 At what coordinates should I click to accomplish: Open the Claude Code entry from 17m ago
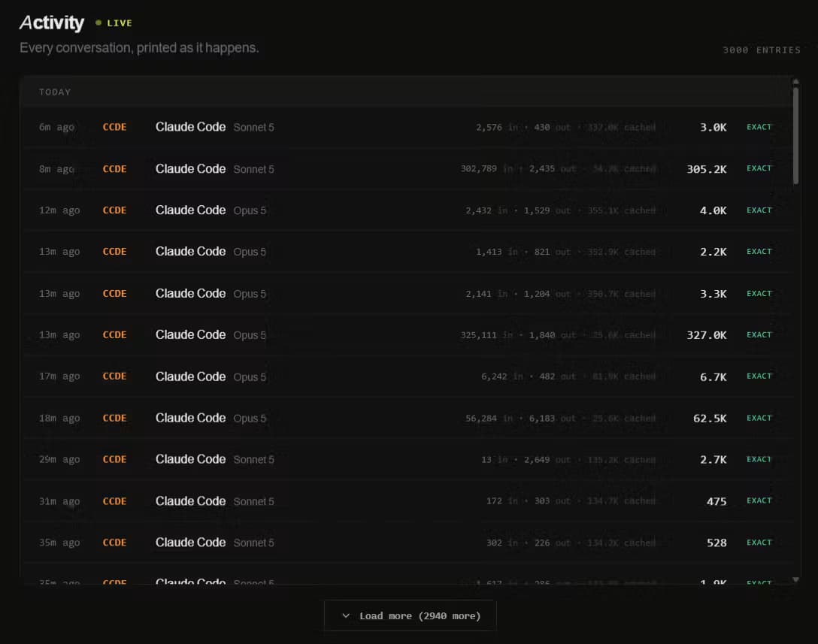pos(407,376)
